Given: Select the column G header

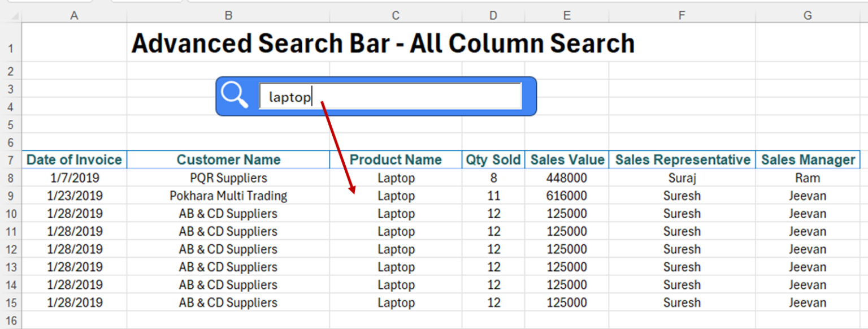Looking at the screenshot, I should [x=808, y=16].
